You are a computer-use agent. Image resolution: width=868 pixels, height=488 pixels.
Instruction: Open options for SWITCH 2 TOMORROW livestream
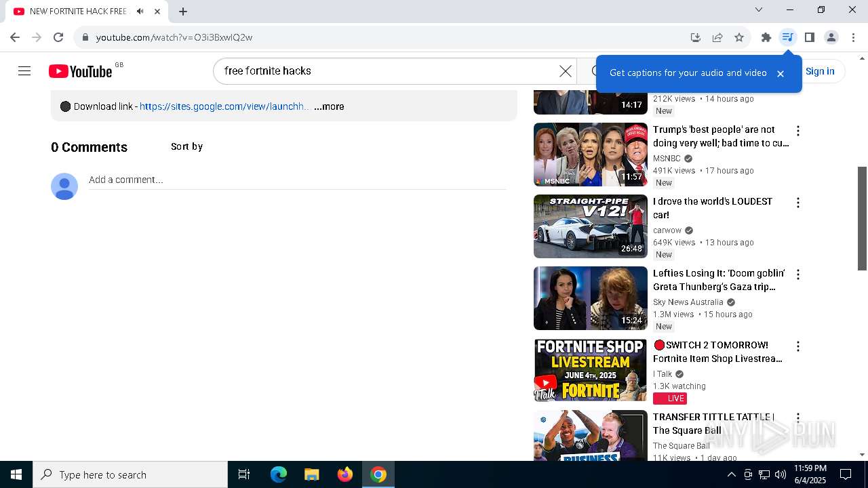[798, 346]
